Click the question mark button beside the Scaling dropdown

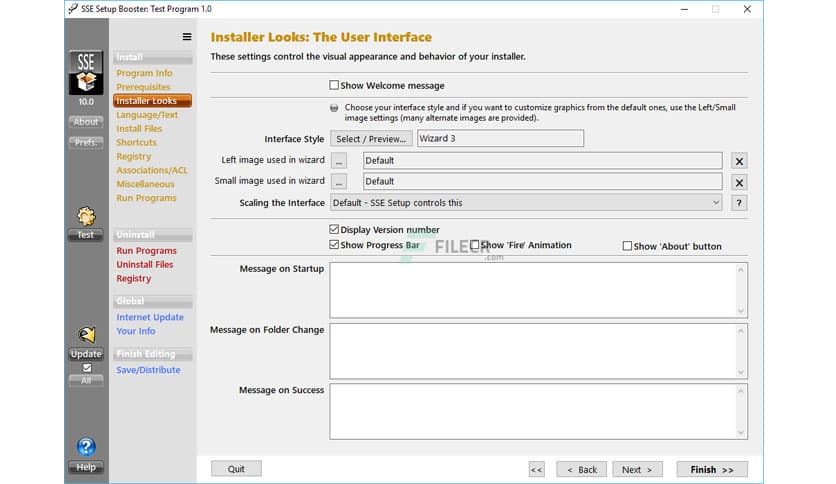click(x=739, y=203)
